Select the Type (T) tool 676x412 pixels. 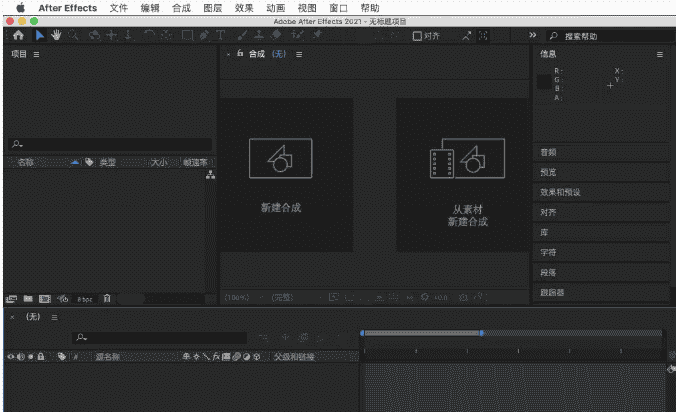pos(218,35)
